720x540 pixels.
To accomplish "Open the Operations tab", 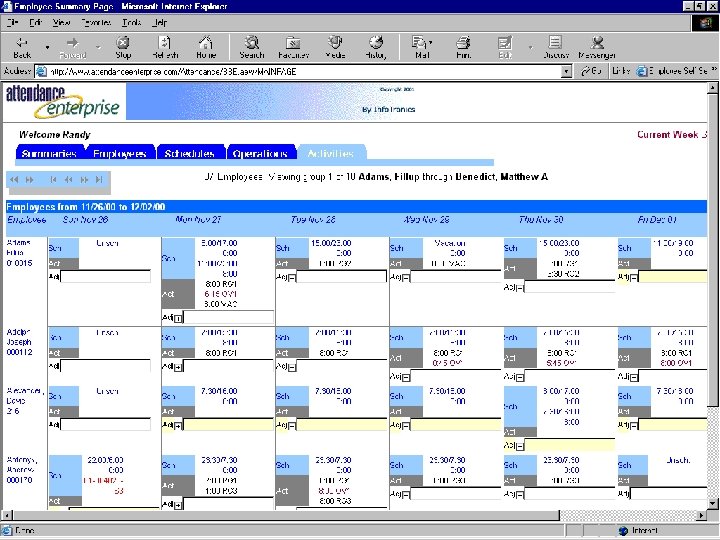I will (260, 153).
